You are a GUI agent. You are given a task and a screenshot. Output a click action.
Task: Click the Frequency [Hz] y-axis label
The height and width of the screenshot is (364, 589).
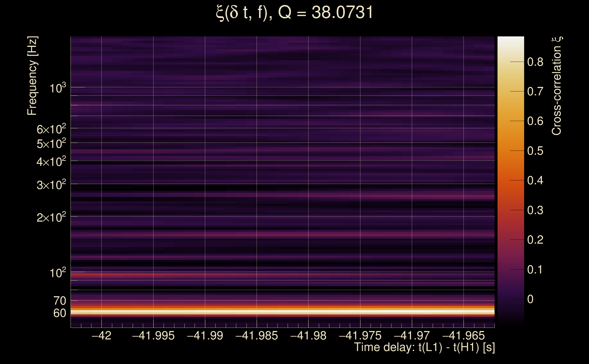click(32, 76)
